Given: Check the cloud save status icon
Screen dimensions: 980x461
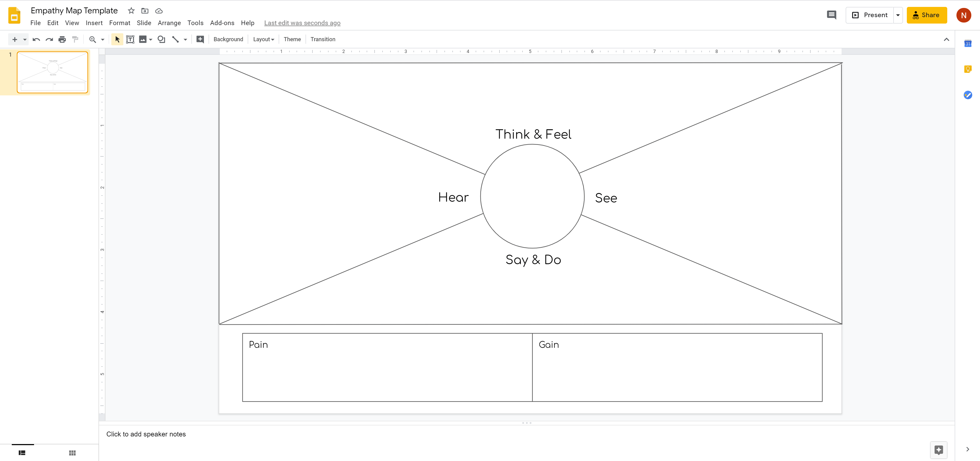Looking at the screenshot, I should click(159, 11).
